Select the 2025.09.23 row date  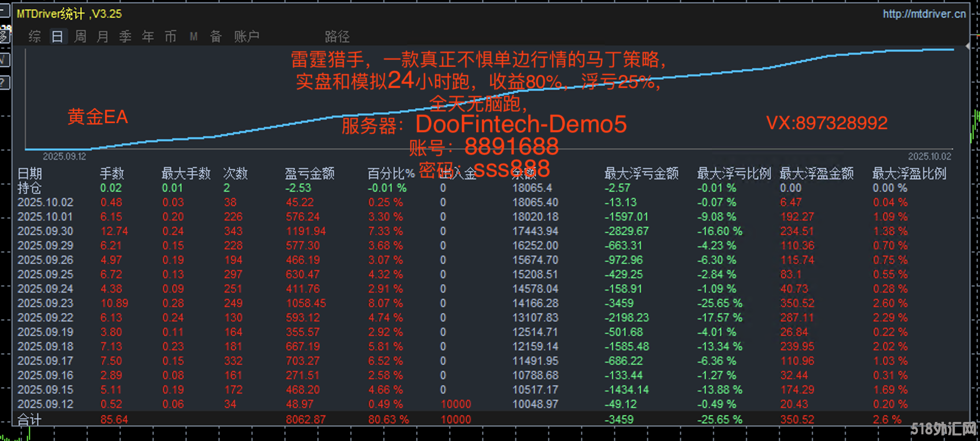[x=45, y=303]
